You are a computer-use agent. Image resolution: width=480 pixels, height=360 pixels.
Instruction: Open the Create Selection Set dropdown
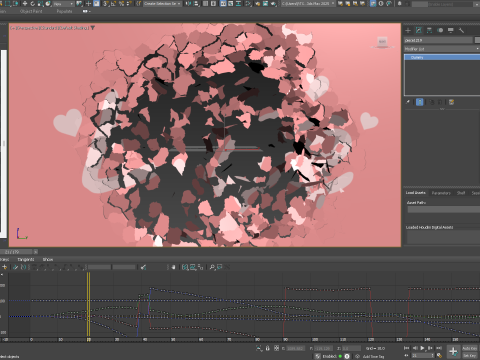[163, 4]
